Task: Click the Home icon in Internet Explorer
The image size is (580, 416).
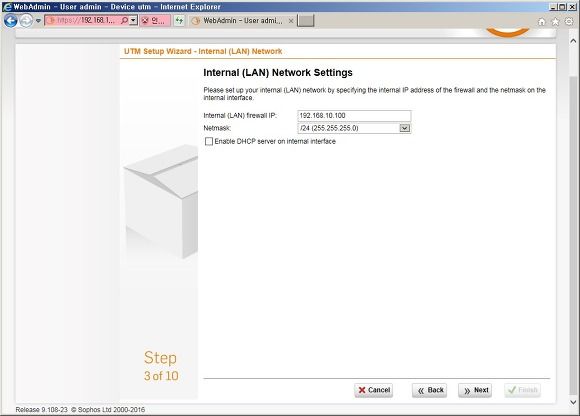Action: tap(542, 21)
